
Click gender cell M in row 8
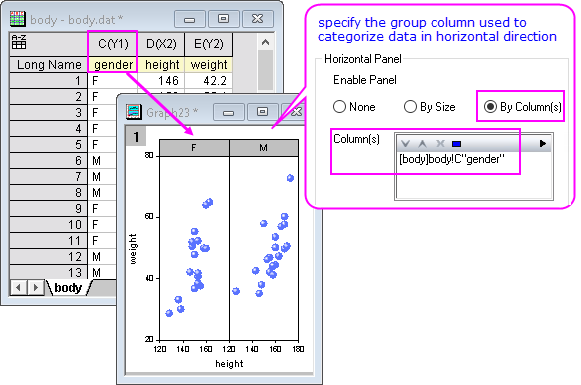pyautogui.click(x=103, y=193)
